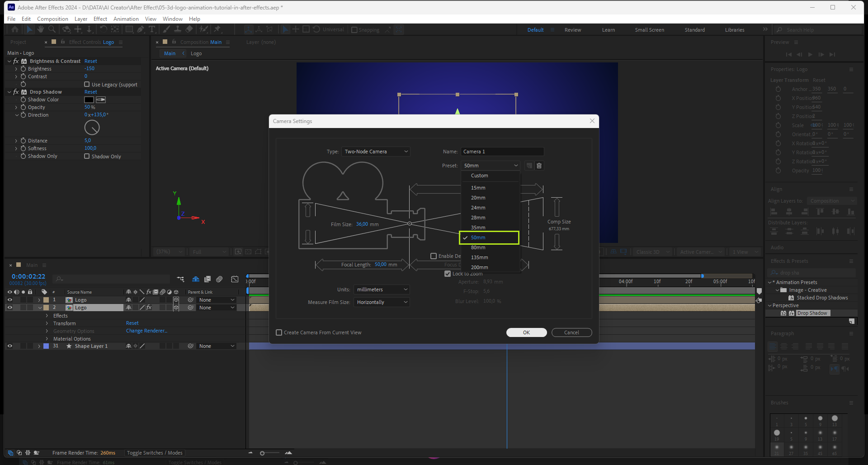
Task: Cancel the Camera Settings dialog
Action: tap(571, 332)
